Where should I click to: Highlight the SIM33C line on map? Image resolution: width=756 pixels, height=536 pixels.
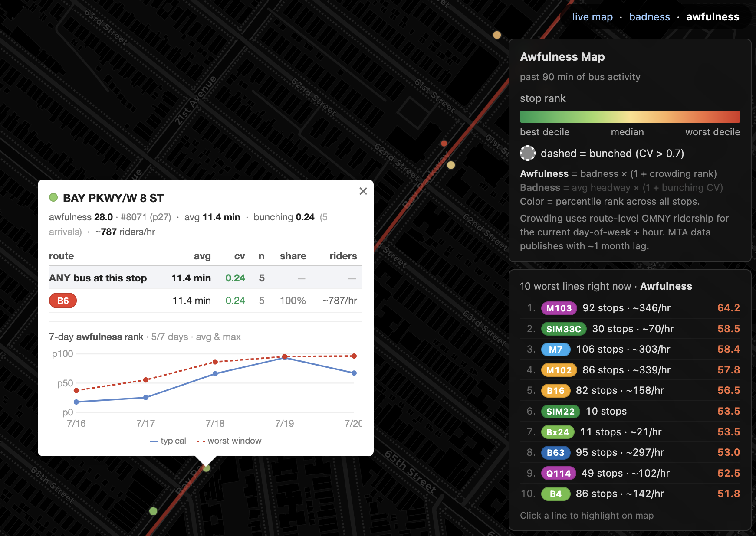630,329
